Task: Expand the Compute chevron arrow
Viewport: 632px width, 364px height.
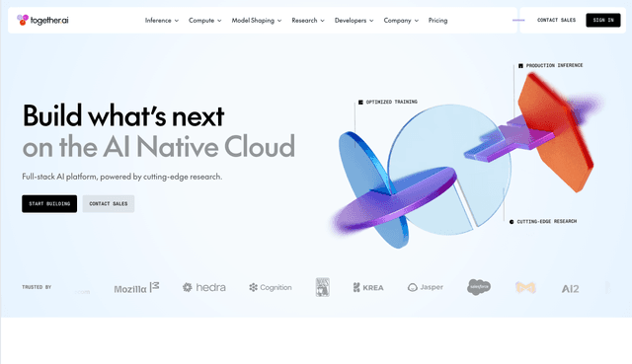Action: [x=219, y=21]
